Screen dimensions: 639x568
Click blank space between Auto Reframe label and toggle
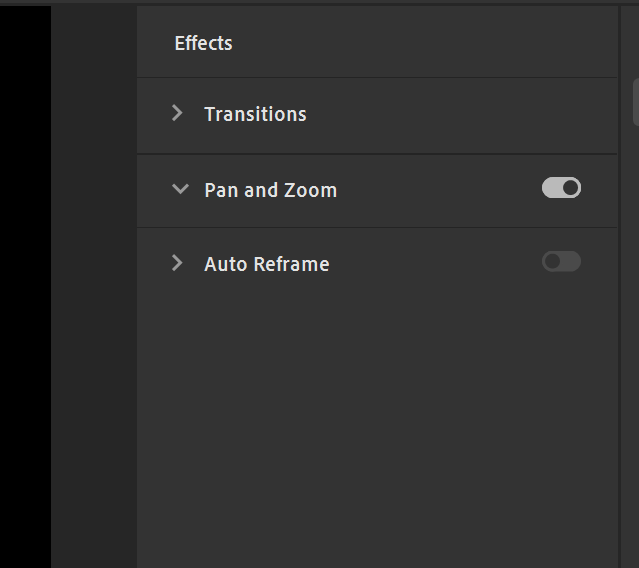pos(435,264)
